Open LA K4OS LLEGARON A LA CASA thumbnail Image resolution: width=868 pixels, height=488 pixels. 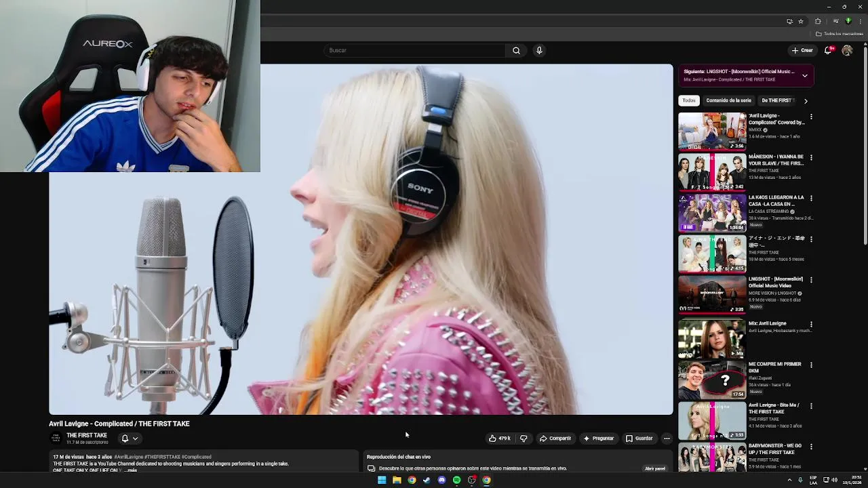tap(712, 213)
